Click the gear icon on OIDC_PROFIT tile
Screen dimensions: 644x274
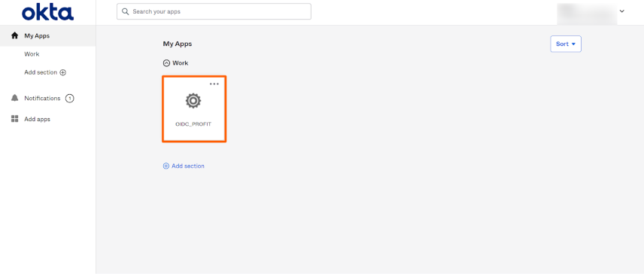pos(193,101)
